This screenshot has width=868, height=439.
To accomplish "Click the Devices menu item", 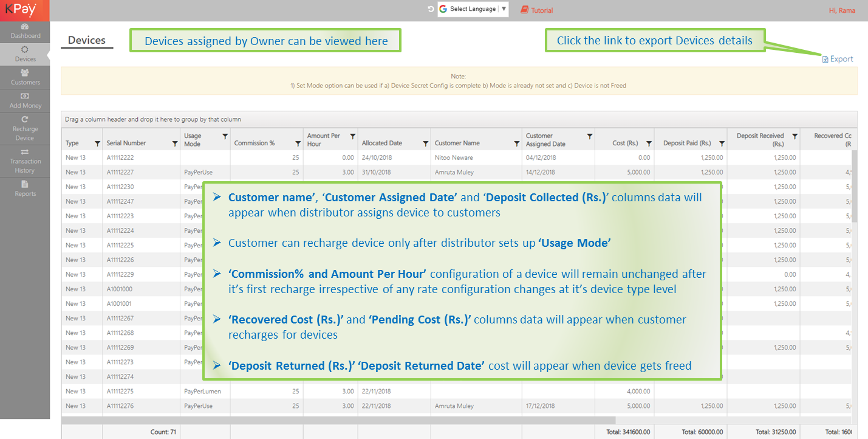I will click(x=25, y=54).
